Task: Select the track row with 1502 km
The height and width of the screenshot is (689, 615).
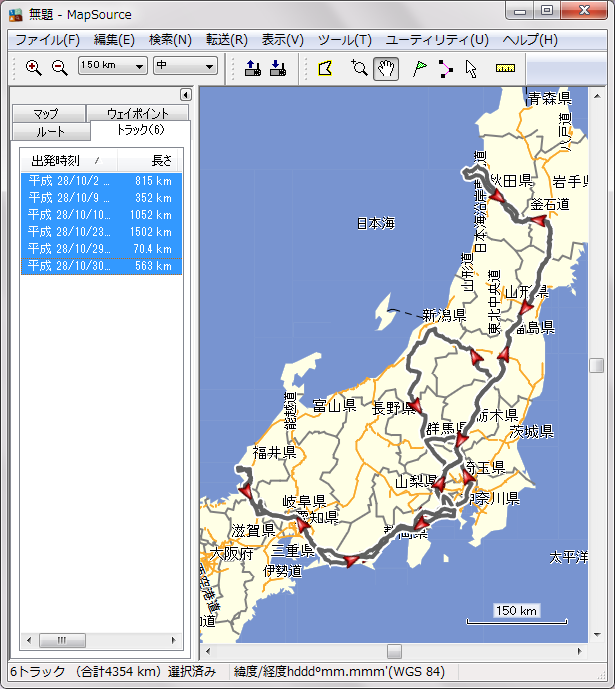Action: (101, 232)
